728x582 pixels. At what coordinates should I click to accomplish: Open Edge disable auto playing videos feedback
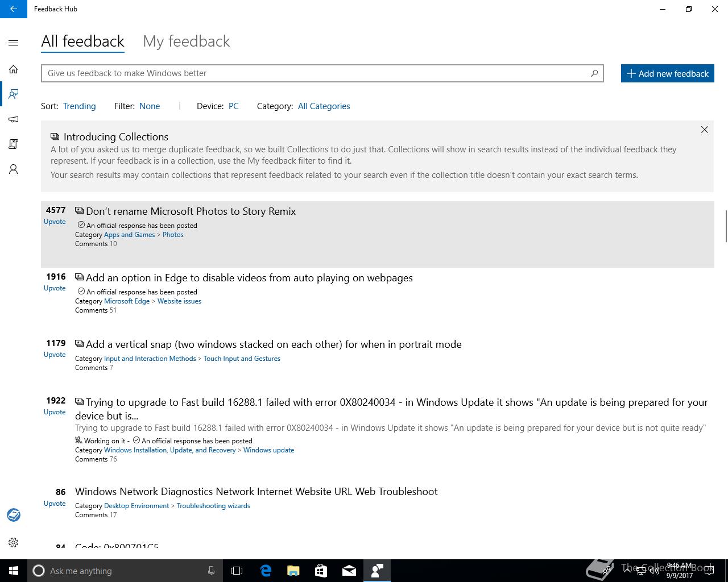click(249, 278)
